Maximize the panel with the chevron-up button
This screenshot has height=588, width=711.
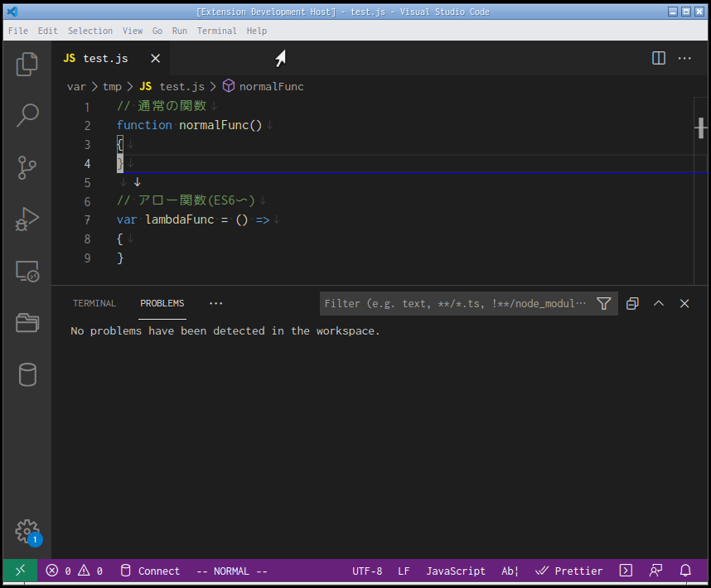pyautogui.click(x=659, y=303)
